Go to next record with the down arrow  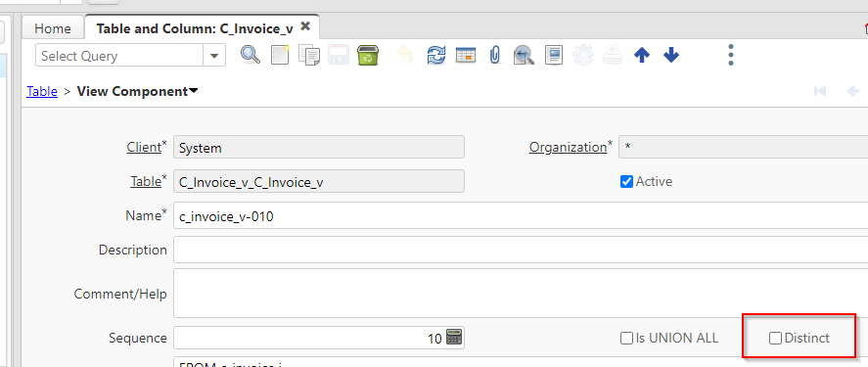coord(671,56)
